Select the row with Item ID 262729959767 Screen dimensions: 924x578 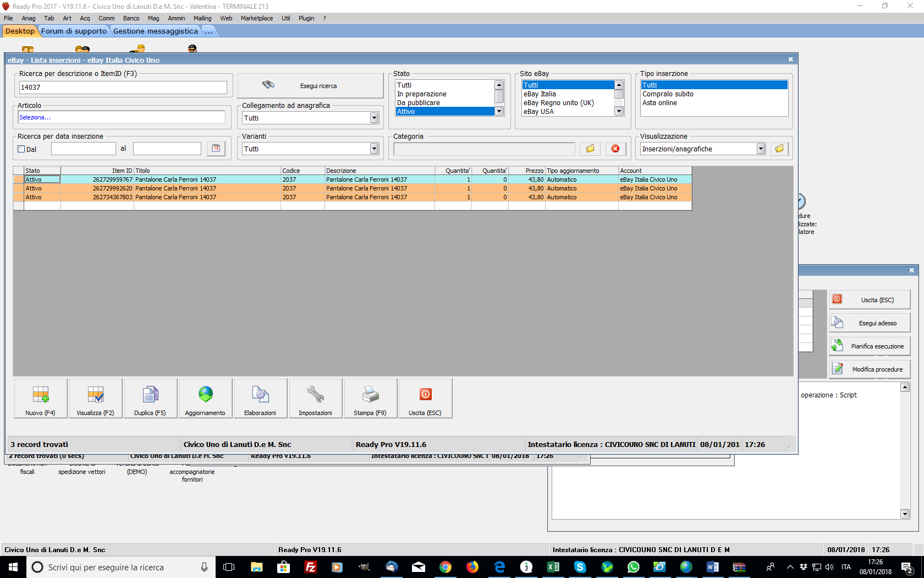(352, 179)
